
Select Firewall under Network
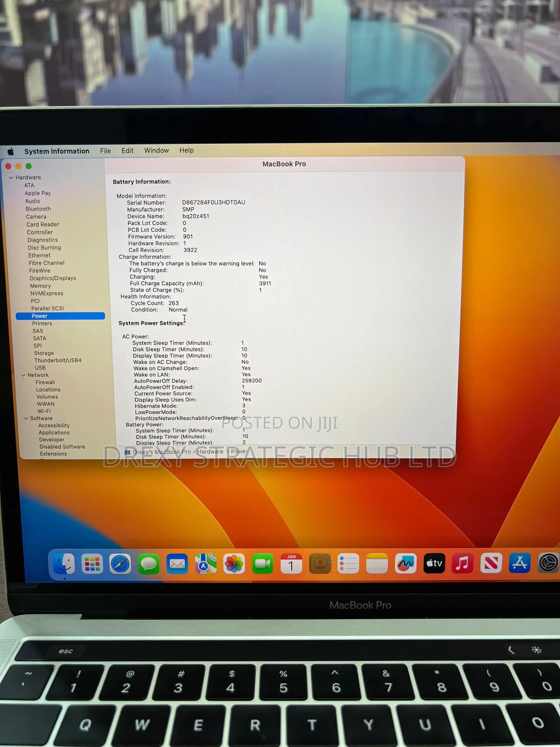click(x=45, y=382)
